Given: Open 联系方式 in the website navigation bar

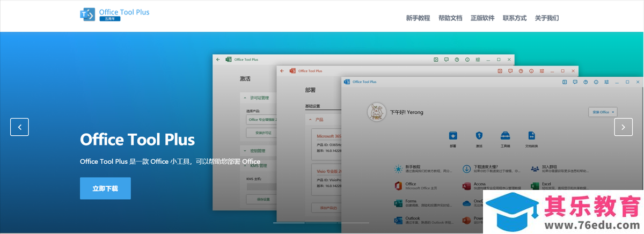Looking at the screenshot, I should point(515,18).
